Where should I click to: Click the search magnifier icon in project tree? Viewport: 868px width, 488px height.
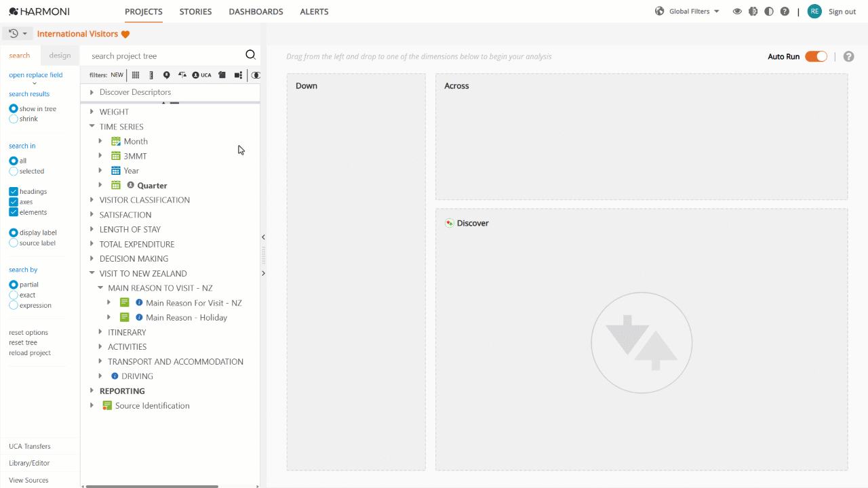tap(250, 56)
